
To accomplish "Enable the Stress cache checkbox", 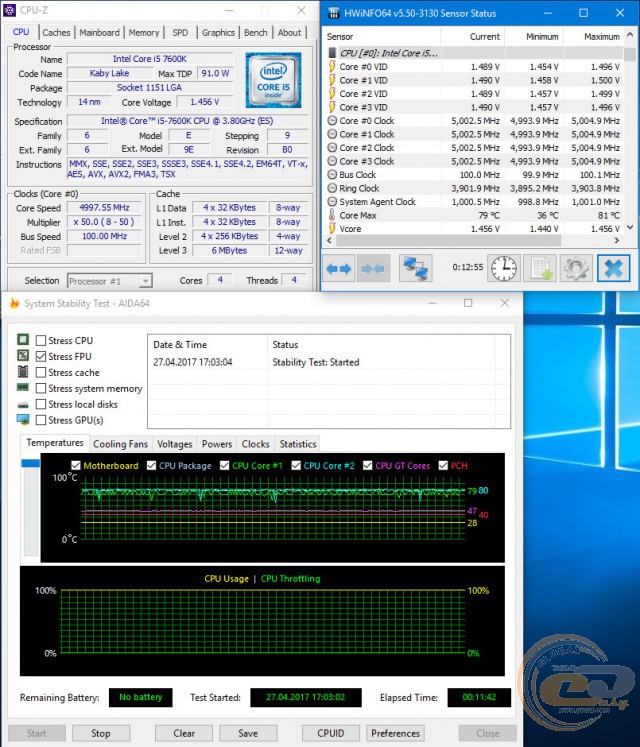I will pos(41,372).
